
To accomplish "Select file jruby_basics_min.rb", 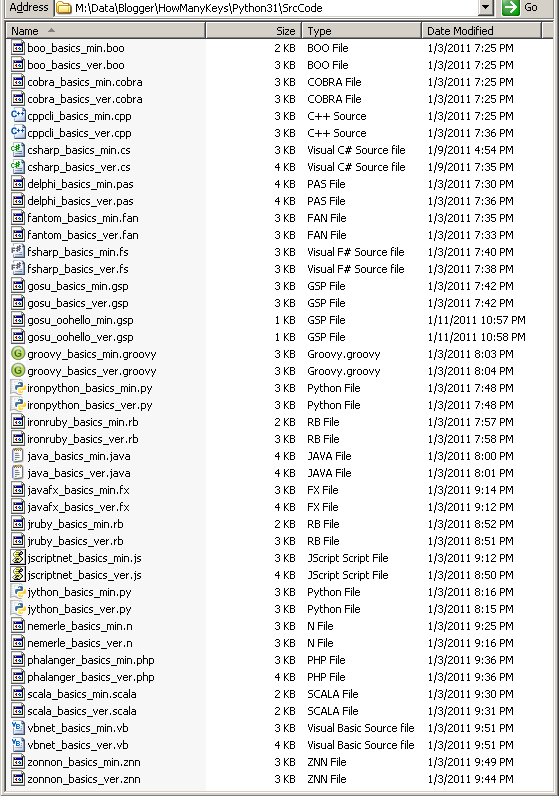I will tap(75, 524).
